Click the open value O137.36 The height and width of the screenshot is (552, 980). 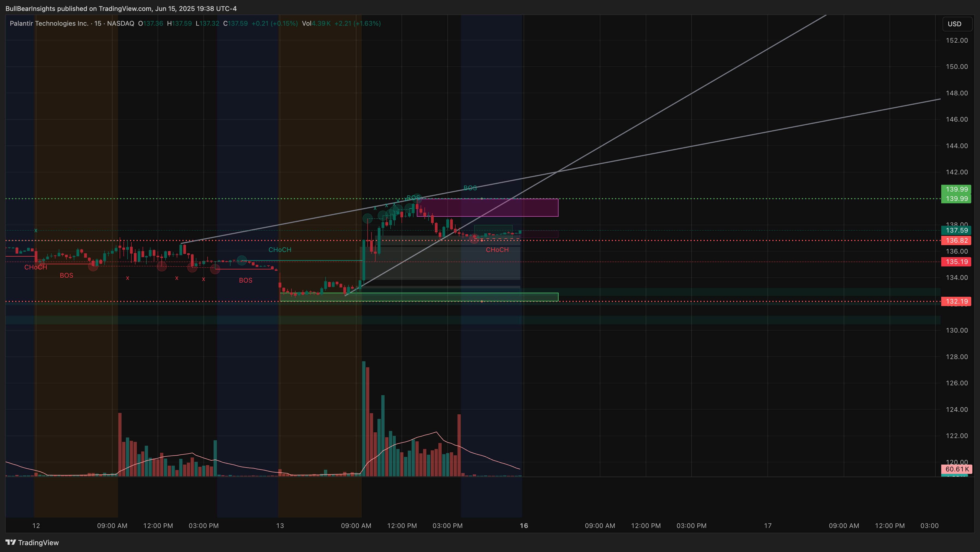151,23
